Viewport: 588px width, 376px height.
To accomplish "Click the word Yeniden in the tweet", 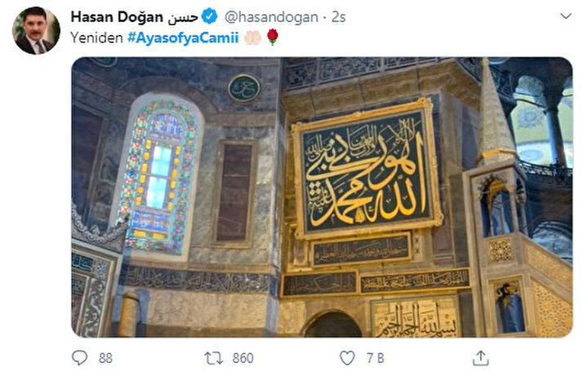I will click(x=96, y=38).
